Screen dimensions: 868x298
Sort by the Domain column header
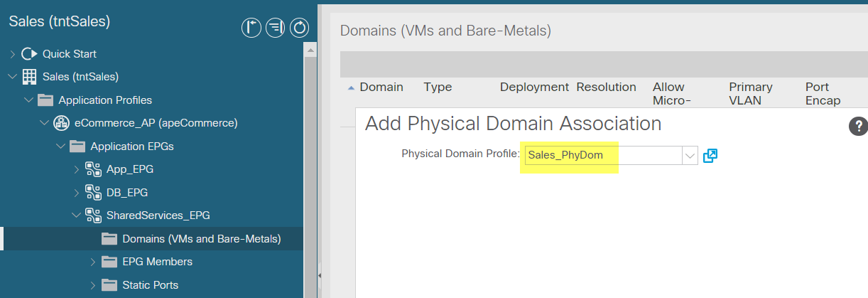pyautogui.click(x=381, y=87)
